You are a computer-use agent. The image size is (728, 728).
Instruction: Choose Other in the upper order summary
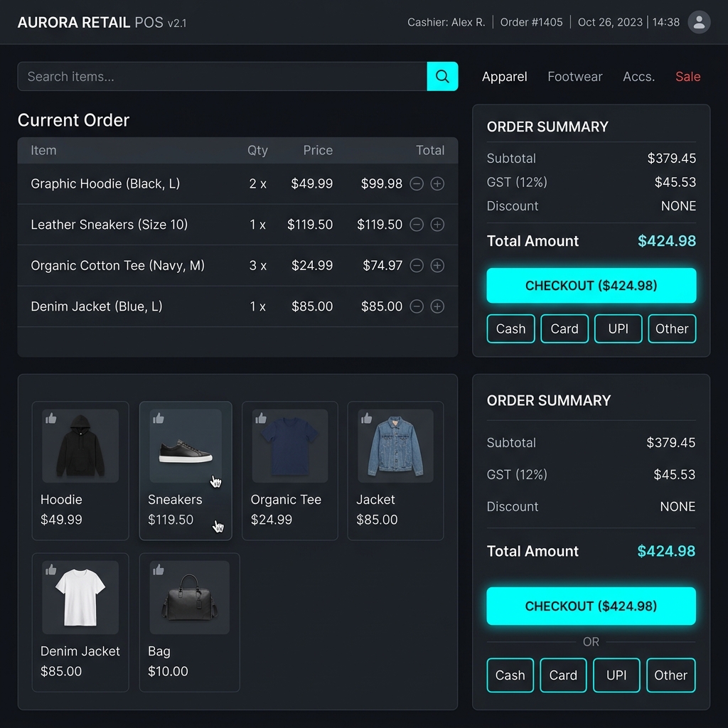[672, 328]
